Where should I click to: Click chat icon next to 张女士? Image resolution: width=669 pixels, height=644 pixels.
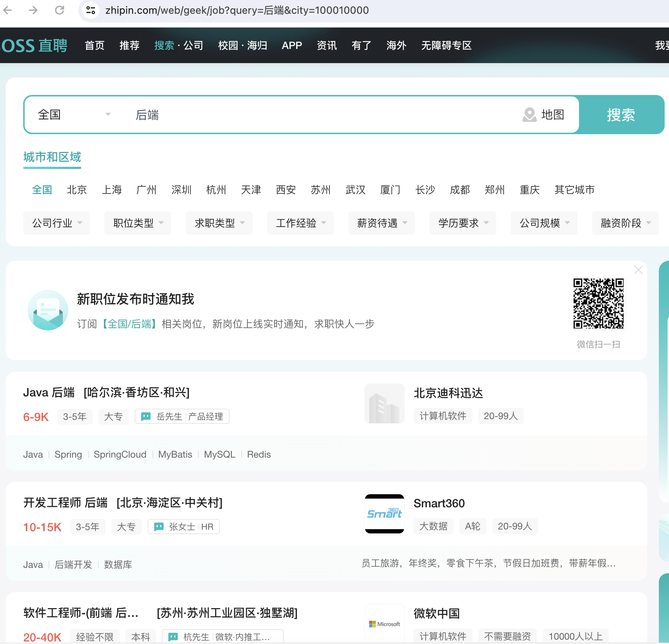coord(159,527)
